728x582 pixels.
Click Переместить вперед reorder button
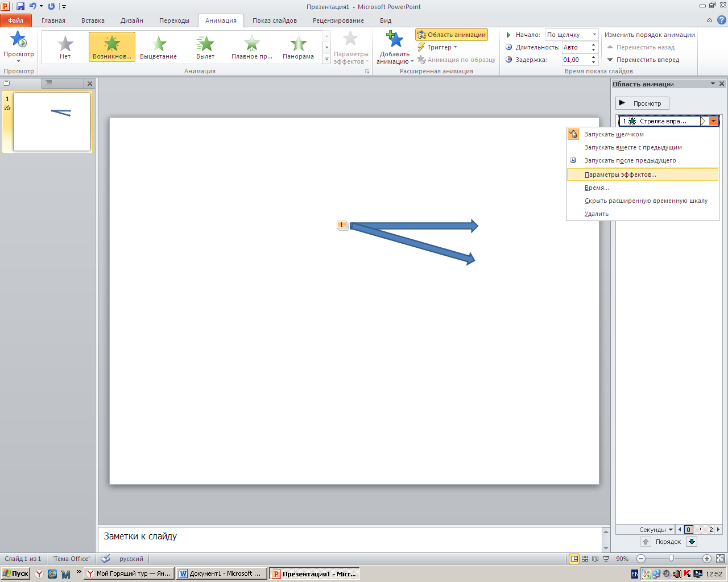643,60
